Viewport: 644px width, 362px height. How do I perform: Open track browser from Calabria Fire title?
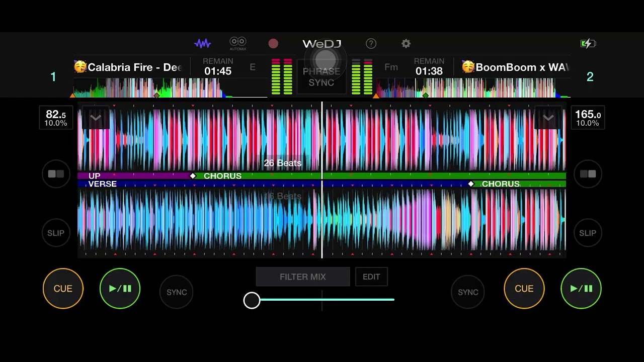pos(134,67)
